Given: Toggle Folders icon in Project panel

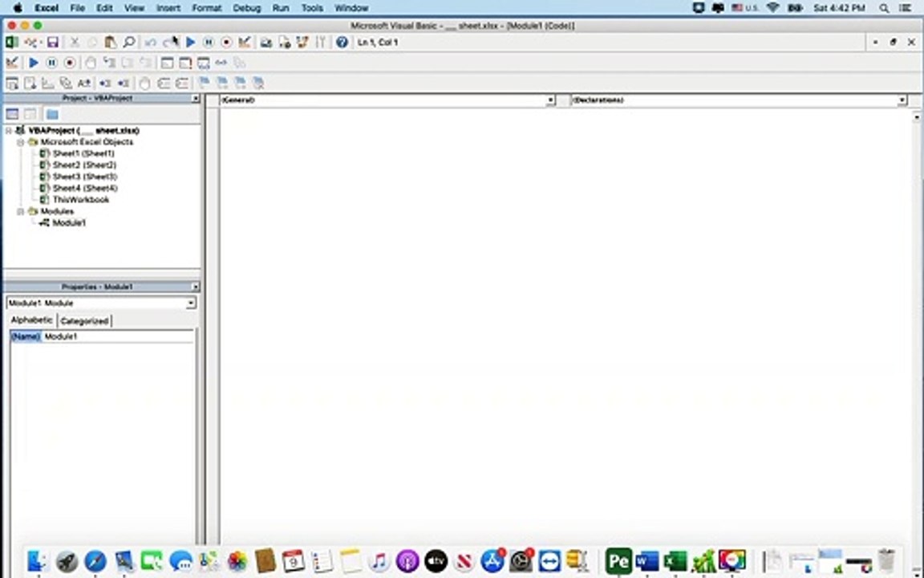Looking at the screenshot, I should point(52,114).
